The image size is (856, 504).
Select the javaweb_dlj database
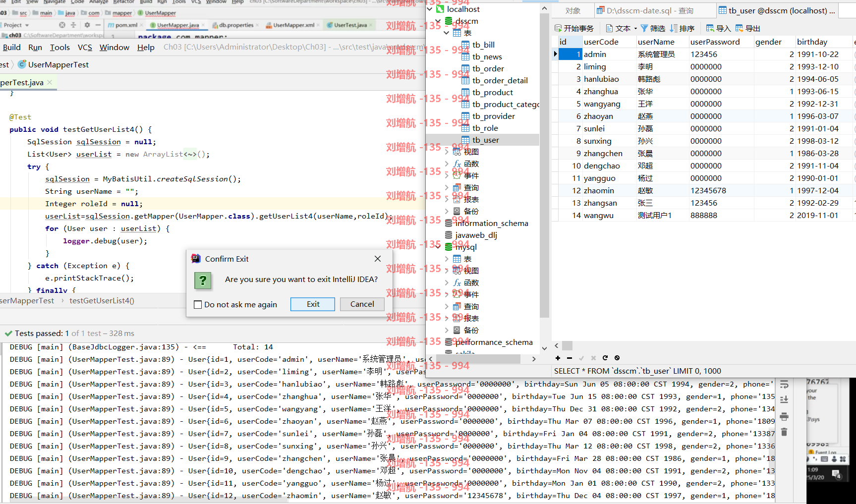[476, 235]
